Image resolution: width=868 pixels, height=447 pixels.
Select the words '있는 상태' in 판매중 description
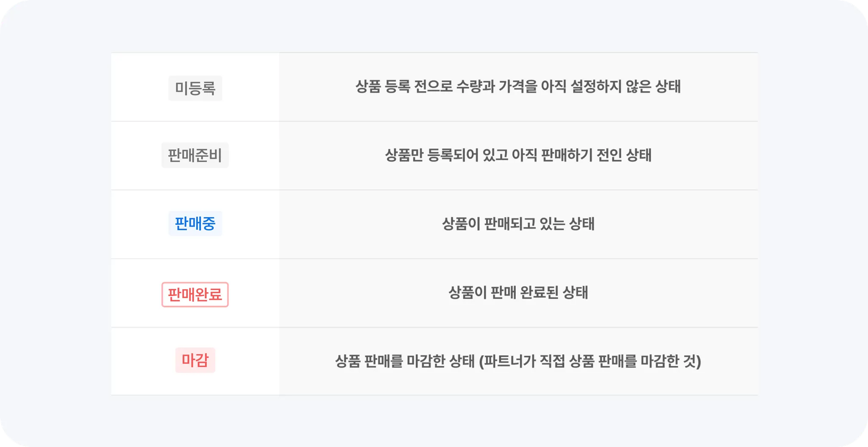coord(567,223)
